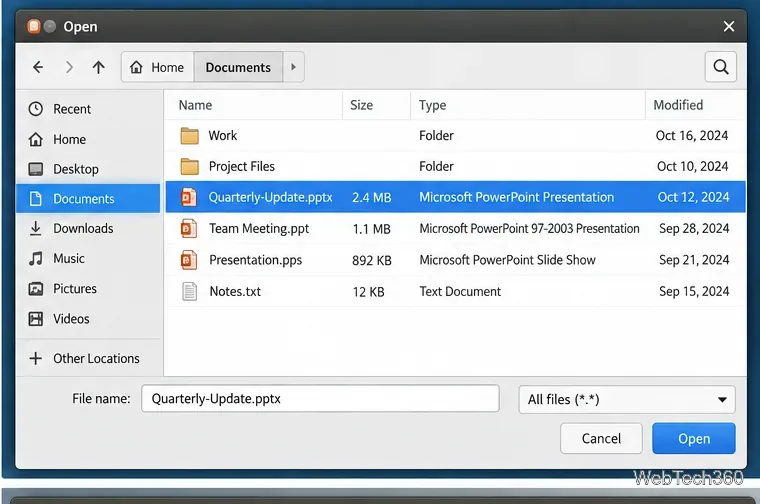Click the monitor icon beside Desktop
The height and width of the screenshot is (504, 760).
point(36,169)
